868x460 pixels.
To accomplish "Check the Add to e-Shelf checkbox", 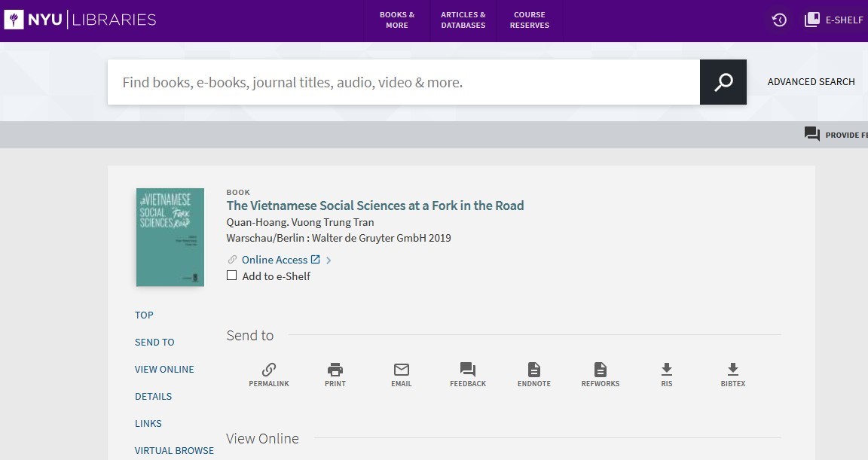I will coord(232,276).
